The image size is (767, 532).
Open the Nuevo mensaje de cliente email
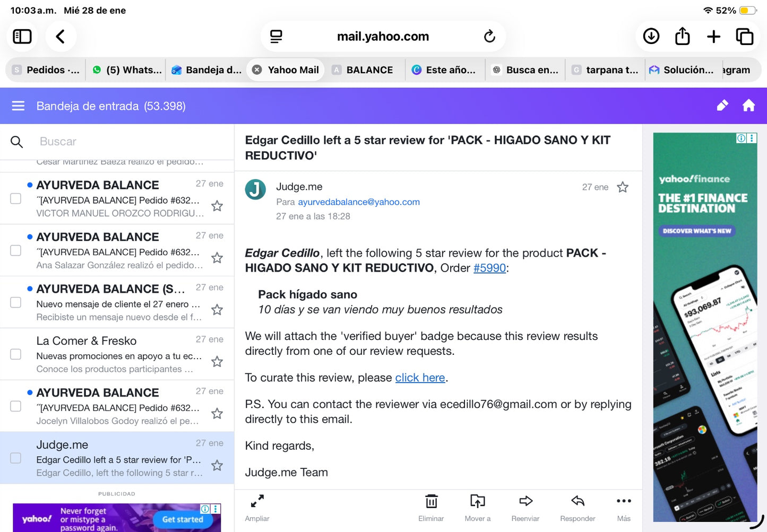[x=117, y=302]
